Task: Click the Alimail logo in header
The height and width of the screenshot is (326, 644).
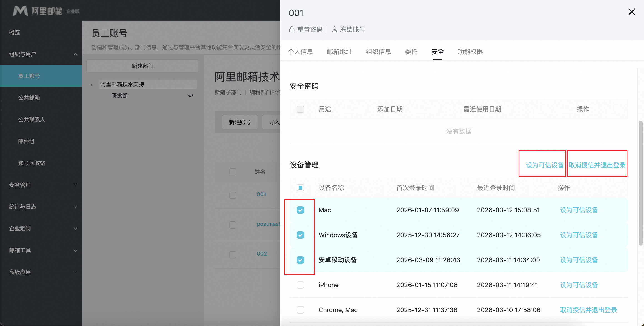Action: [x=20, y=11]
